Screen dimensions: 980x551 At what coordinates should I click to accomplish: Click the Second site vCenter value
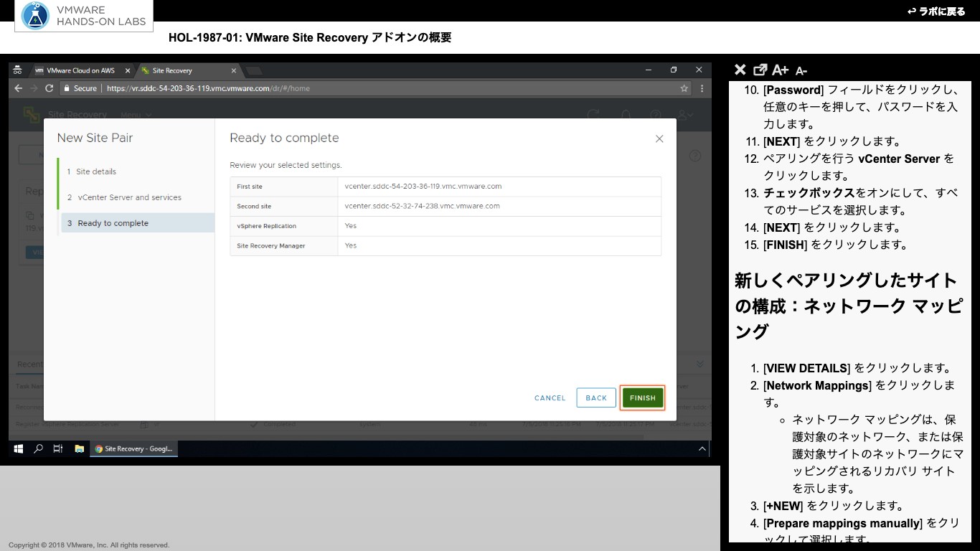(422, 206)
